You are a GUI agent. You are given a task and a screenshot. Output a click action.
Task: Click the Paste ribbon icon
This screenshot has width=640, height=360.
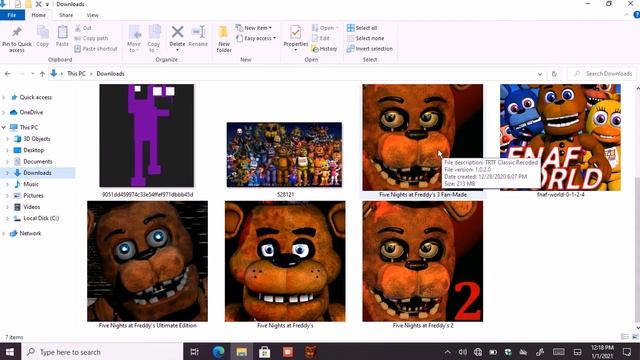pyautogui.click(x=62, y=36)
